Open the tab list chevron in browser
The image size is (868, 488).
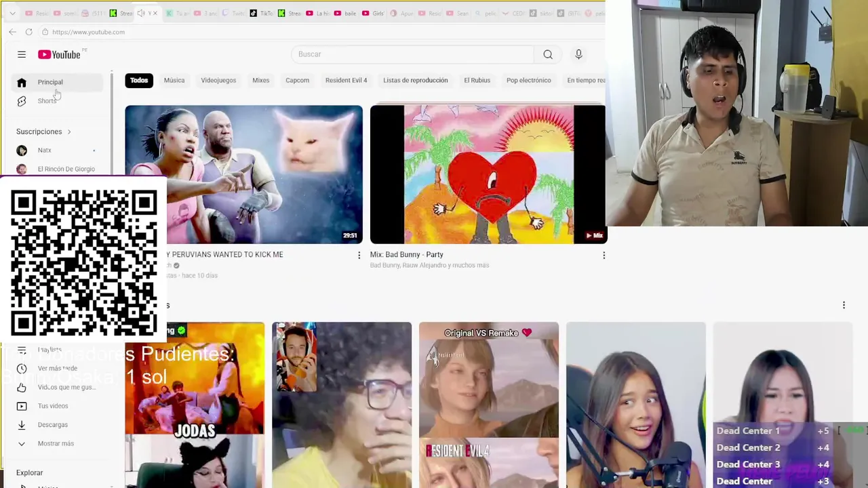click(x=12, y=14)
